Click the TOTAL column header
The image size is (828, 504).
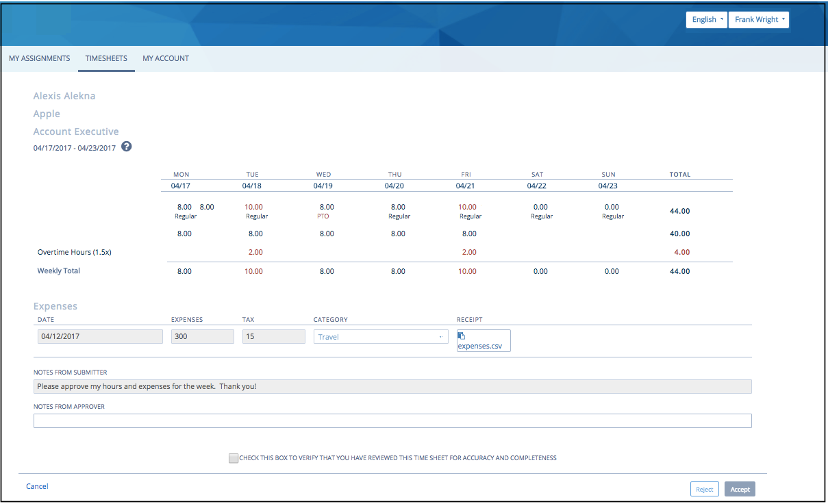[x=680, y=175]
